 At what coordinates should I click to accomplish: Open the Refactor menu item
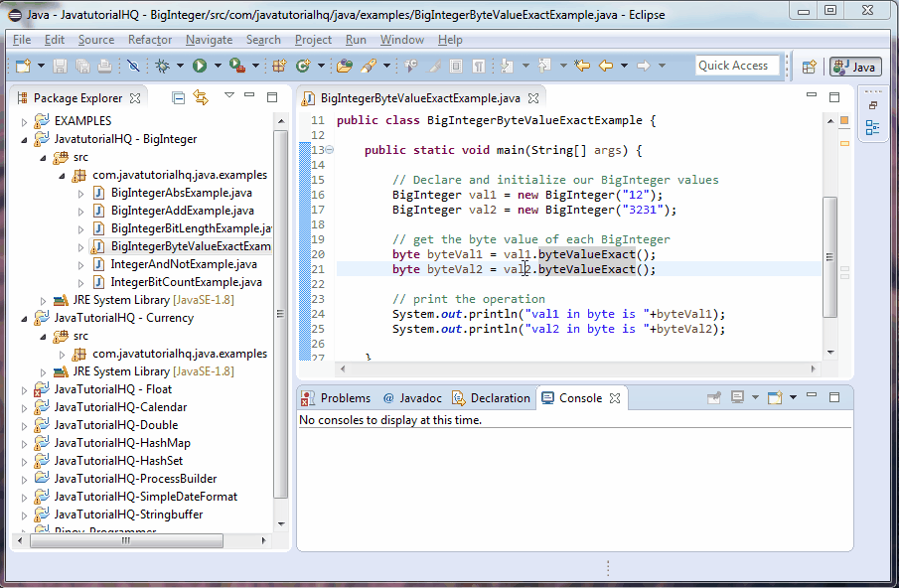149,40
